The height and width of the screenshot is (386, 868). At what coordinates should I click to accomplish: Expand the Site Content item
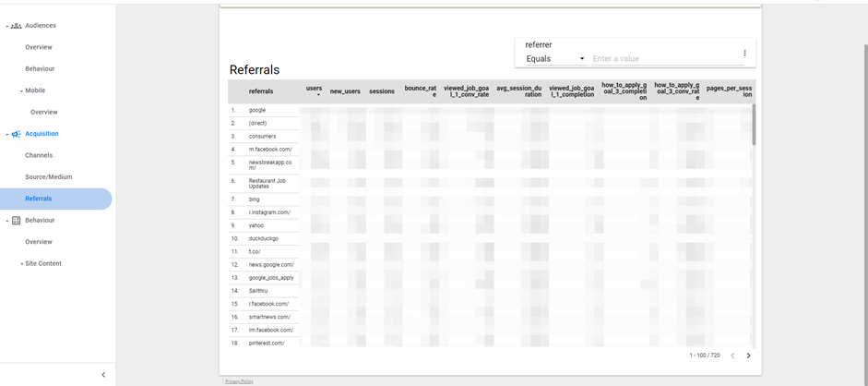click(22, 263)
